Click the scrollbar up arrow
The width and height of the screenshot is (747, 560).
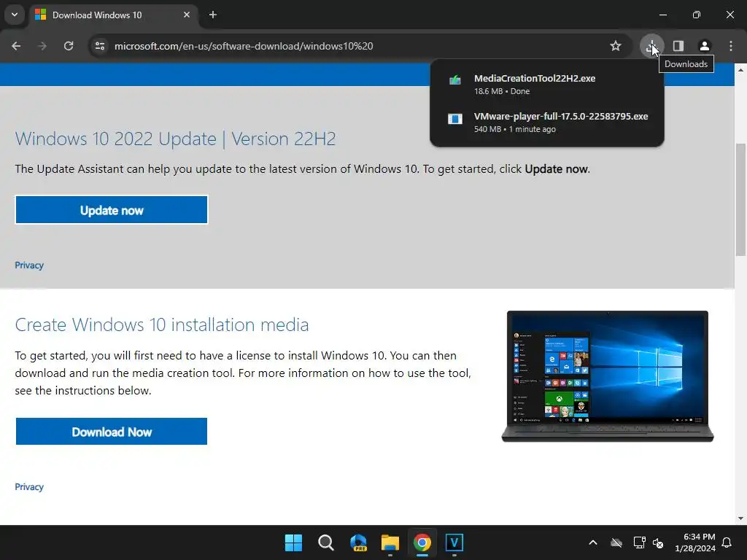pos(740,69)
